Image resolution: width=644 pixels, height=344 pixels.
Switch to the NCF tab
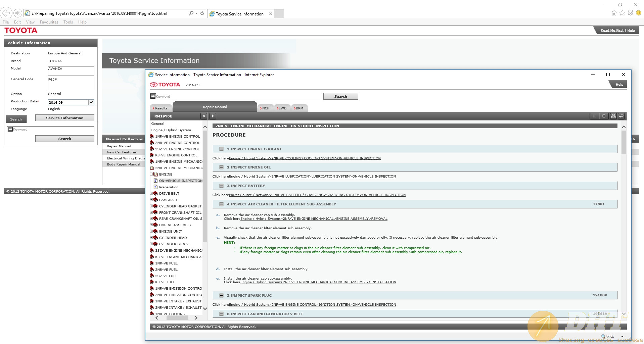(265, 108)
